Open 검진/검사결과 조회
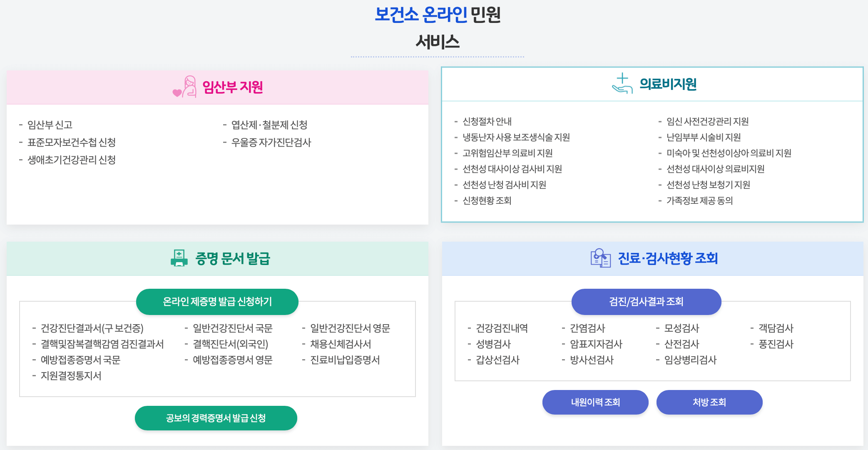This screenshot has height=450, width=868. point(646,302)
